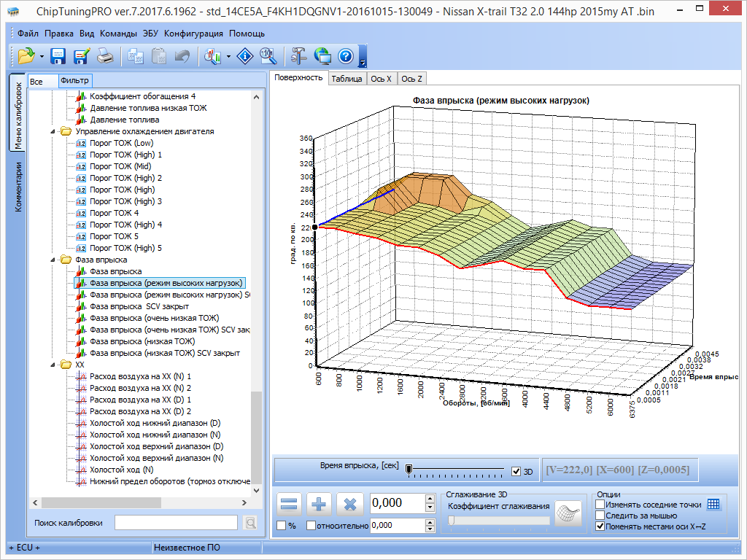Click the globe and monitor toolbar icon
This screenshot has height=560, width=747.
point(322,56)
